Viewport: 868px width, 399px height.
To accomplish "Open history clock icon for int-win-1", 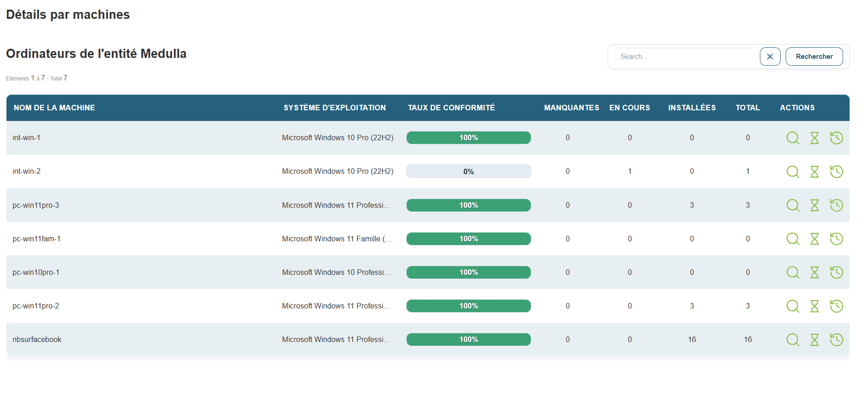I will pyautogui.click(x=836, y=138).
